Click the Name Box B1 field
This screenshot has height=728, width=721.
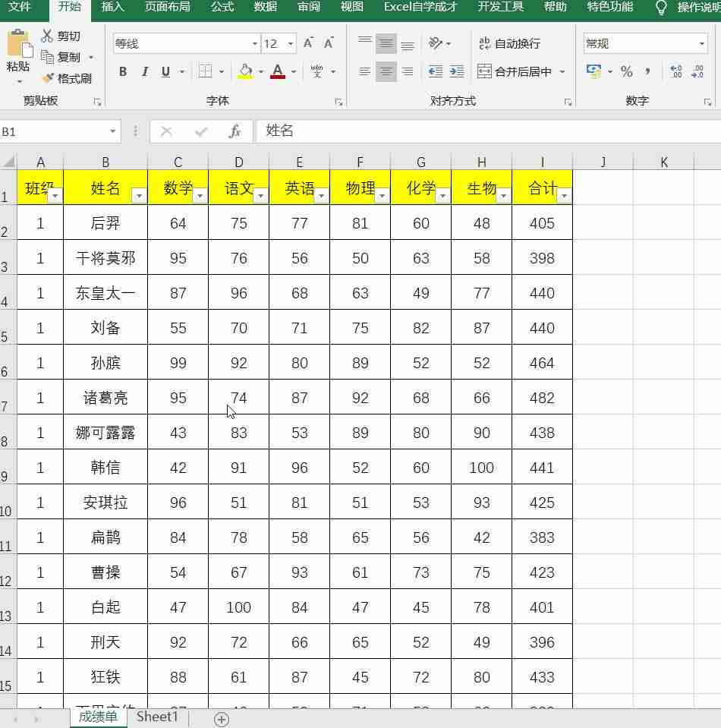(x=53, y=131)
